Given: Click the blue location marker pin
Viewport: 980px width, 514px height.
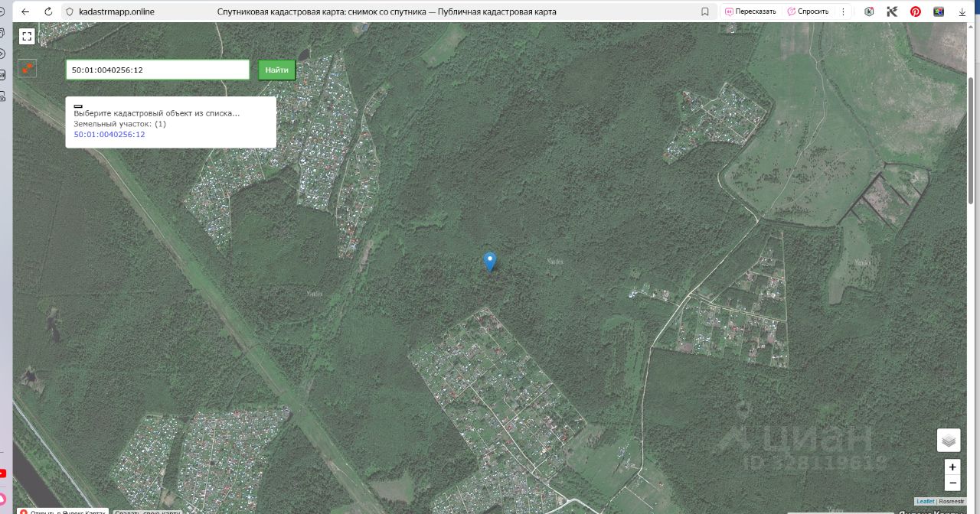Looking at the screenshot, I should pyautogui.click(x=490, y=262).
